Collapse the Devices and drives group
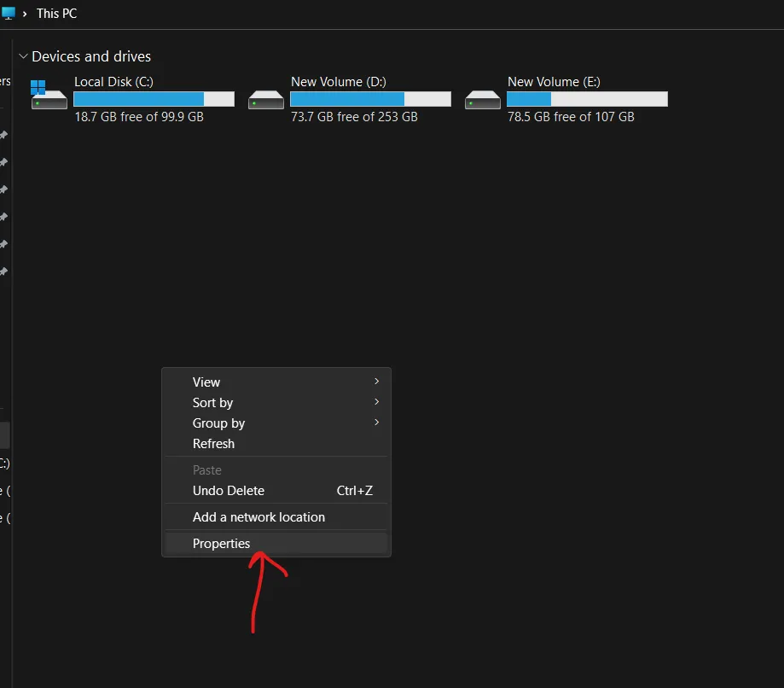 point(21,56)
